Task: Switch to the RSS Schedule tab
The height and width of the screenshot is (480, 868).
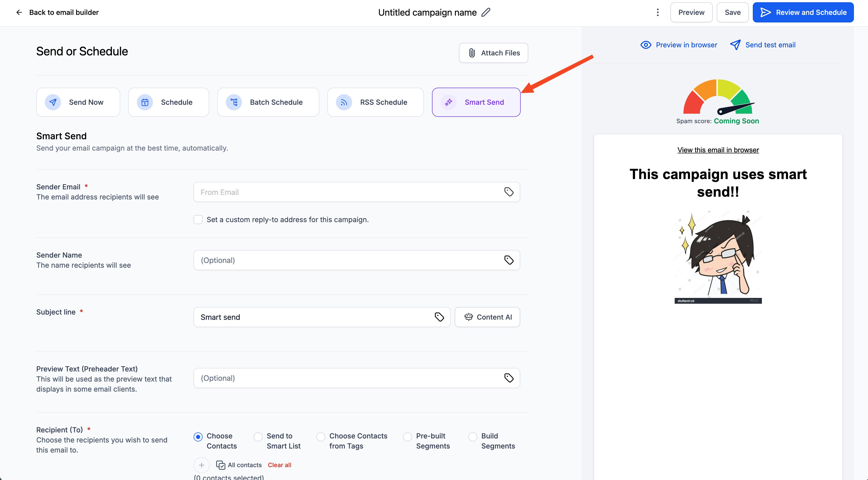Action: tap(375, 102)
